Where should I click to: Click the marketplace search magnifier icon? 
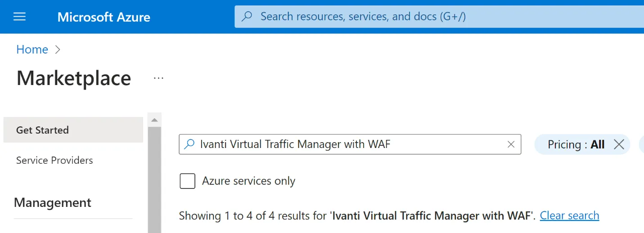tap(189, 144)
